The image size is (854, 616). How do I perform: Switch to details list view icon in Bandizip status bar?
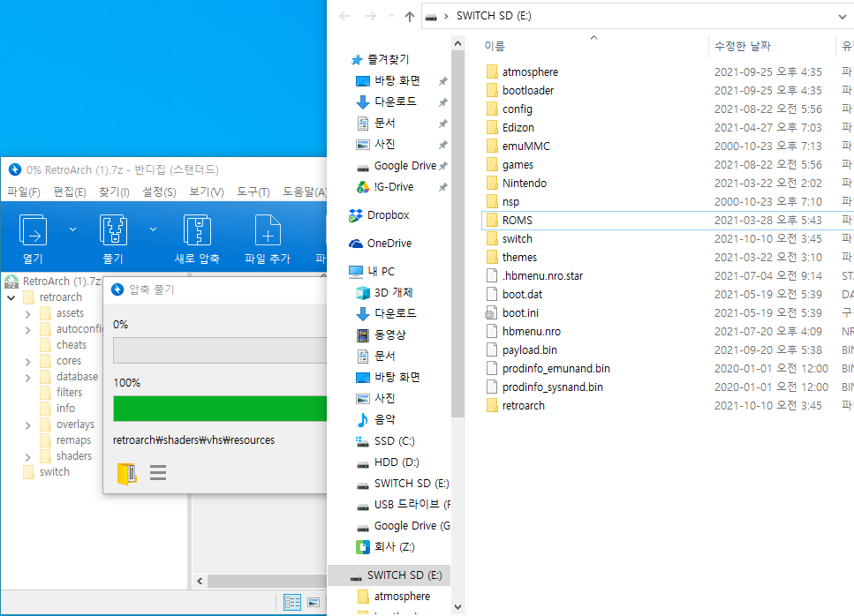click(x=292, y=602)
